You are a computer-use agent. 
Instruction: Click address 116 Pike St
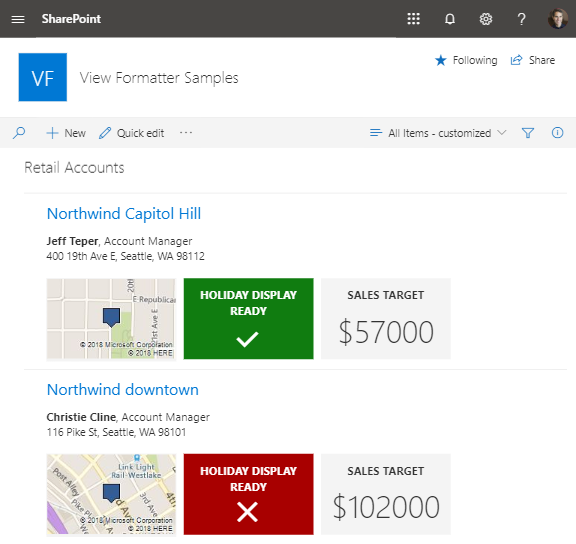(116, 432)
